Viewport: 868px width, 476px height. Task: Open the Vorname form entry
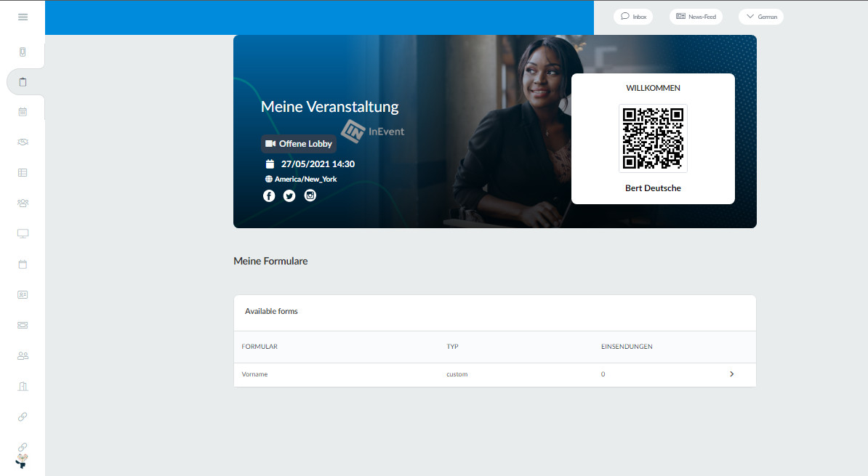(254, 374)
